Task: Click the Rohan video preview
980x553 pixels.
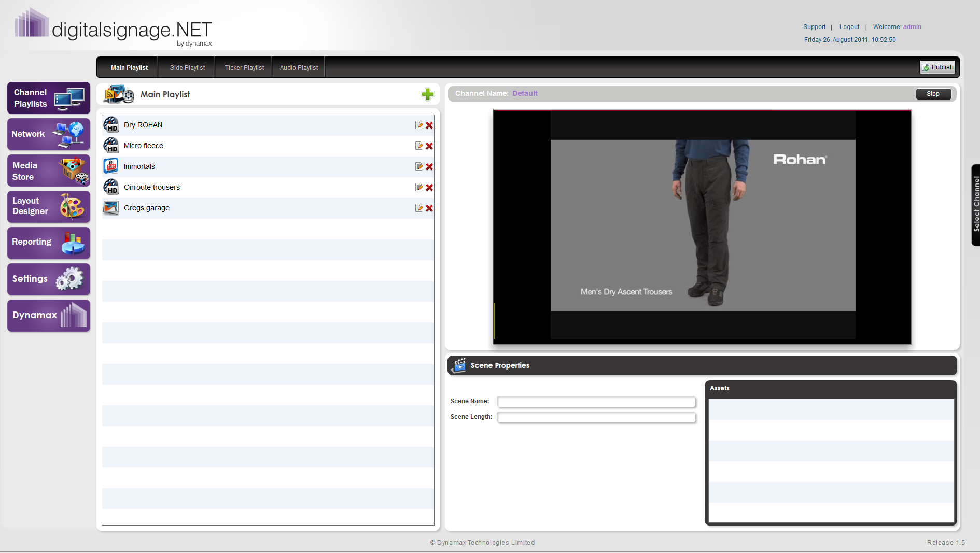Action: [702, 226]
